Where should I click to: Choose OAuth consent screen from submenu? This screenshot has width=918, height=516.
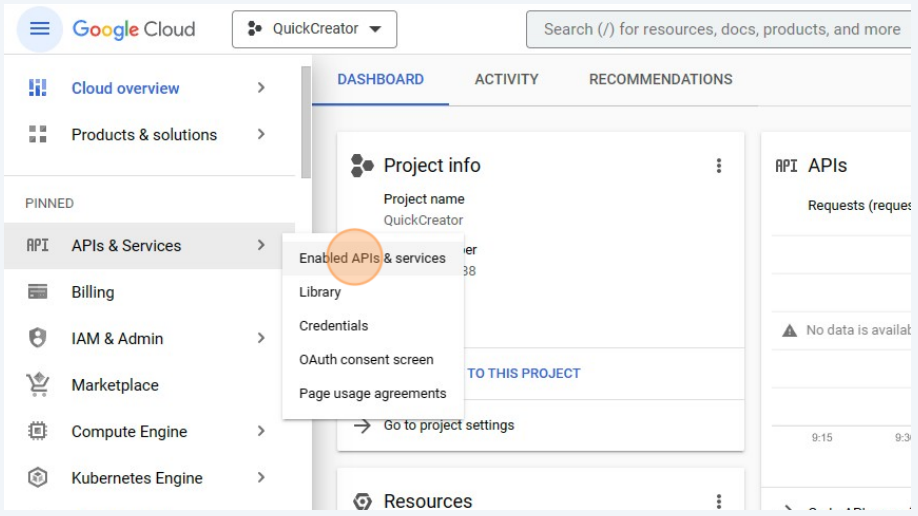pyautogui.click(x=373, y=360)
